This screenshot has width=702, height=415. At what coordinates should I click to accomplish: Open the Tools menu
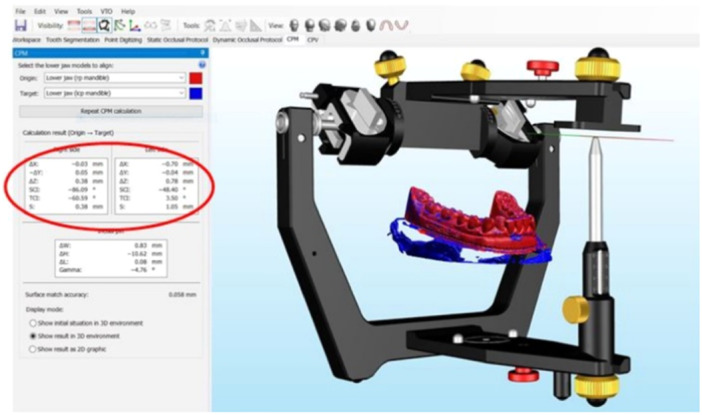(x=84, y=11)
